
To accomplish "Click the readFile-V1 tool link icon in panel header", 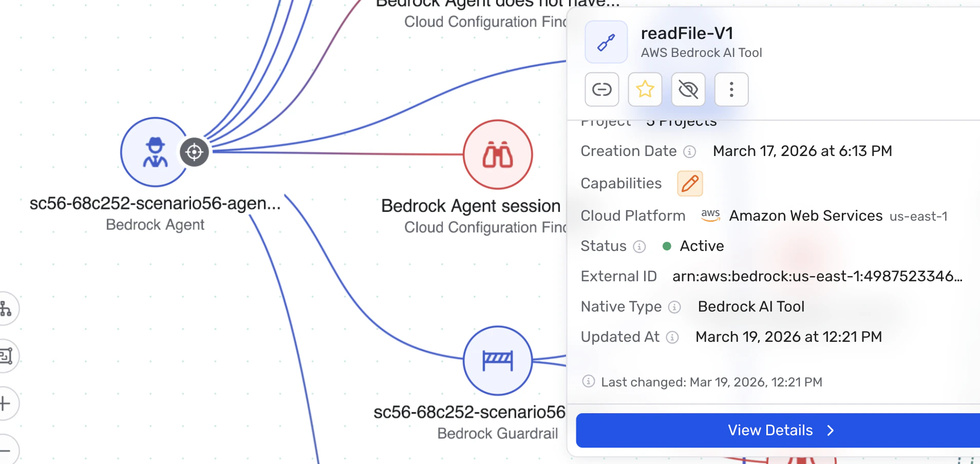I will click(x=606, y=41).
